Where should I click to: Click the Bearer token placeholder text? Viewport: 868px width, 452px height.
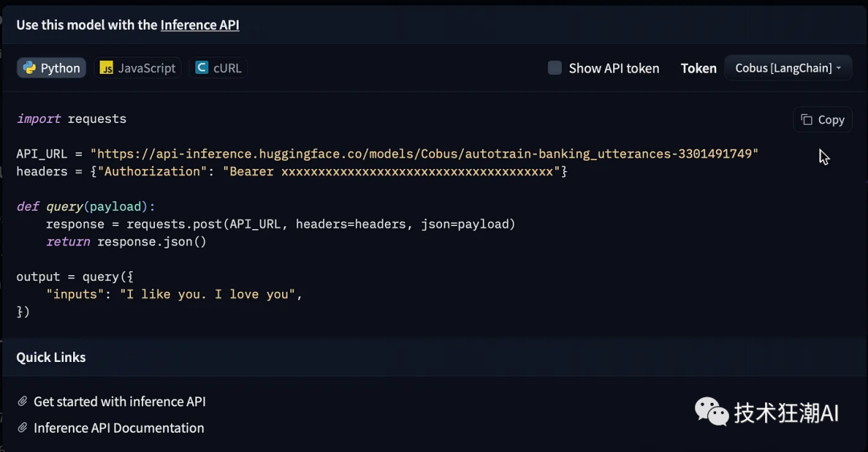(x=392, y=172)
